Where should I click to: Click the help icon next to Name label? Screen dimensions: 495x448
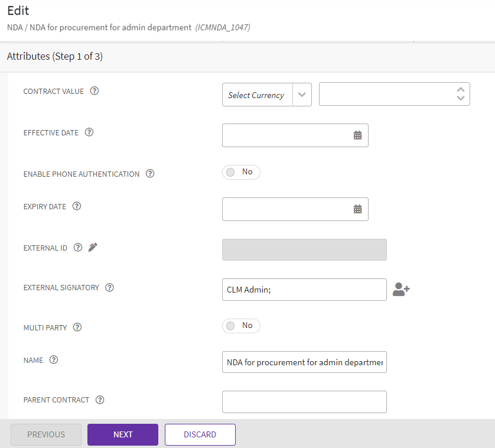54,360
